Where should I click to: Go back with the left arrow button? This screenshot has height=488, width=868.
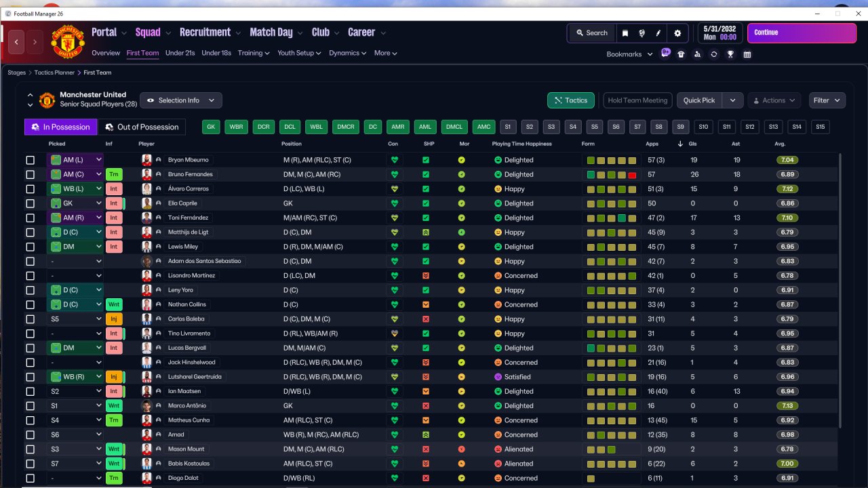[17, 41]
